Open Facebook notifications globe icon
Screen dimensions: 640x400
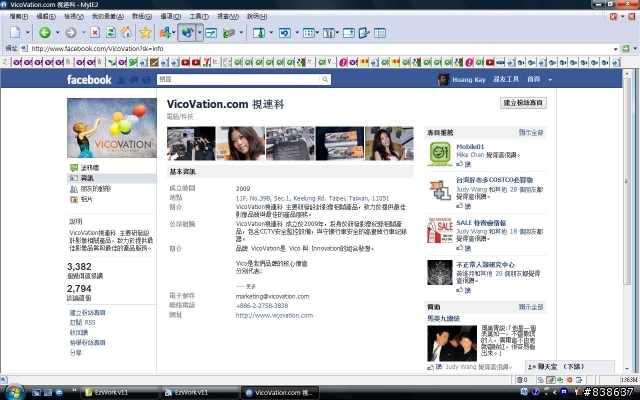coord(146,80)
